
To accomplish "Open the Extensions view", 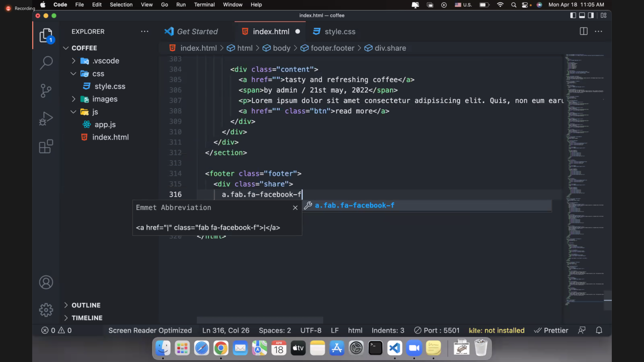I will [46, 146].
